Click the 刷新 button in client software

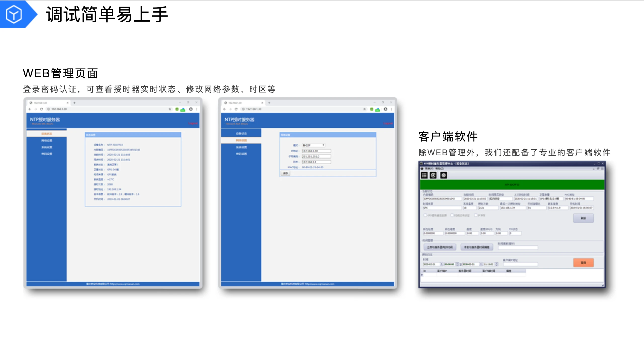(x=583, y=218)
